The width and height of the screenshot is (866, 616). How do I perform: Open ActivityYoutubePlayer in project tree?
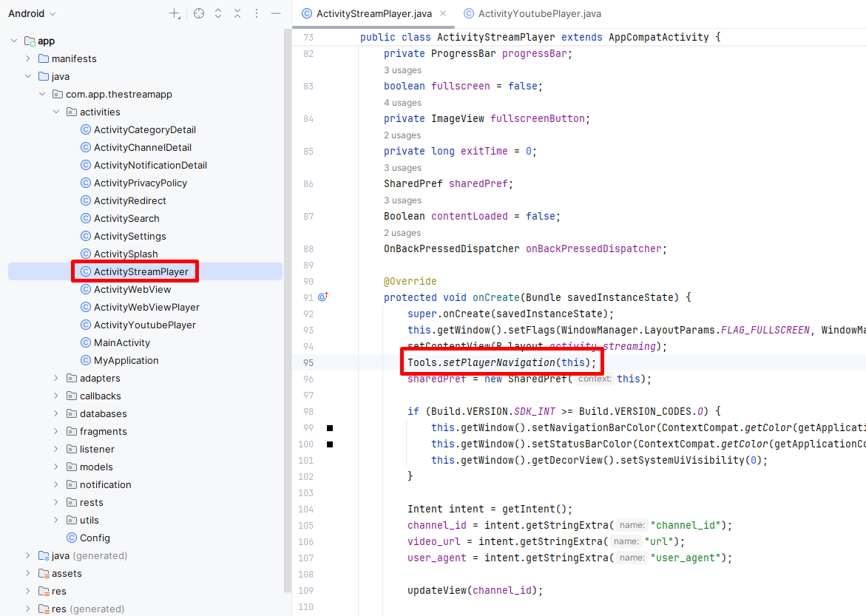tap(138, 325)
